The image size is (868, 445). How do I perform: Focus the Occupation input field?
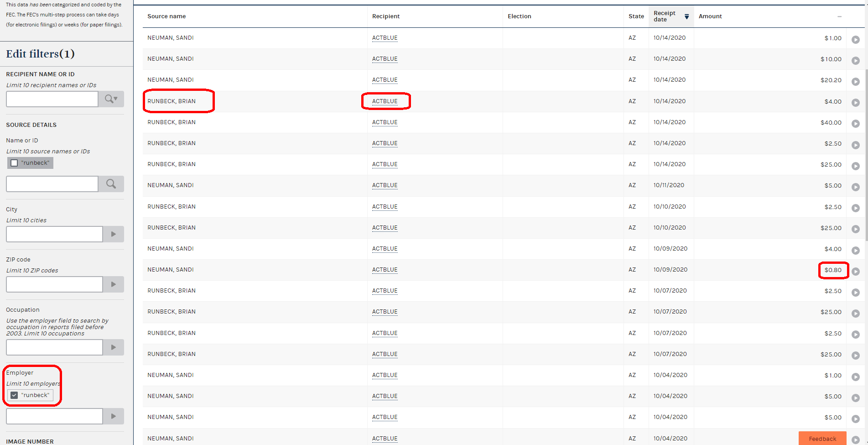pos(54,347)
